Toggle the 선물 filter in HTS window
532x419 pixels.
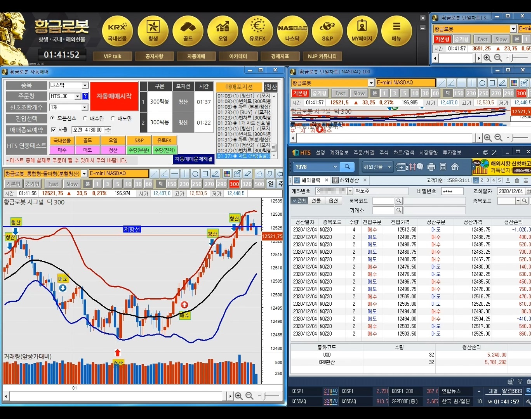click(x=316, y=201)
